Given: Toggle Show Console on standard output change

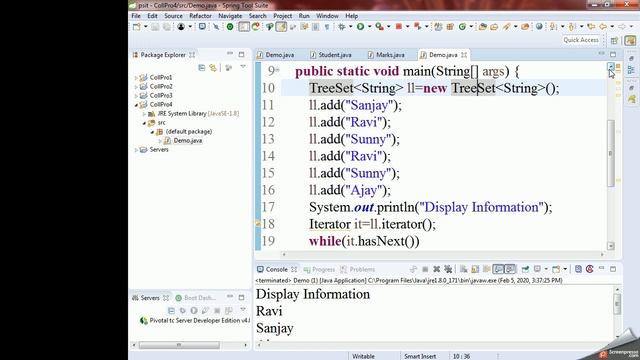Looking at the screenshot, I should 498,269.
